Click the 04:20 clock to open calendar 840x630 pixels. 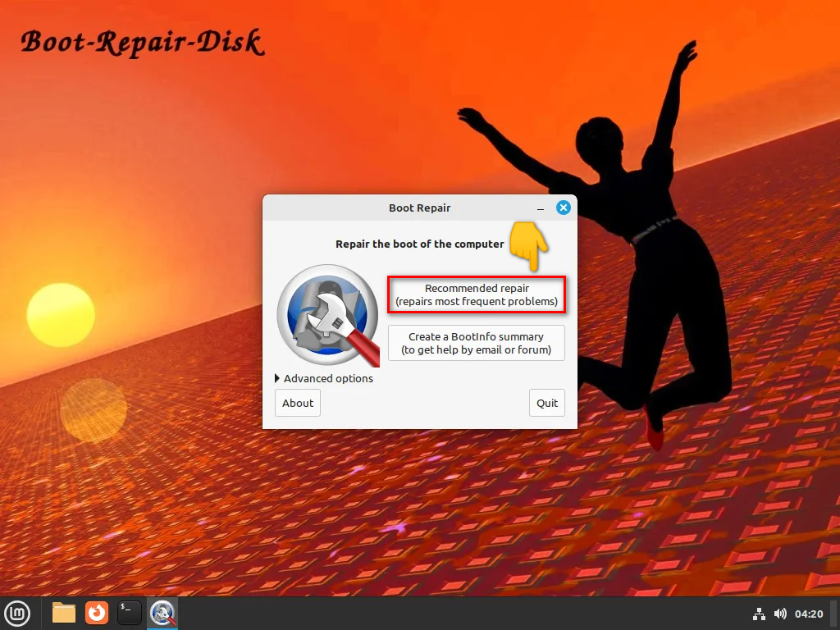pos(809,614)
